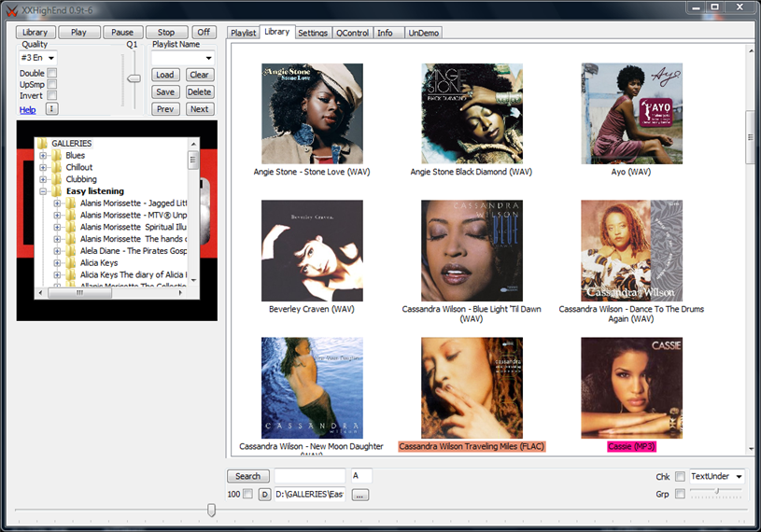Click the Search button

pos(248,476)
